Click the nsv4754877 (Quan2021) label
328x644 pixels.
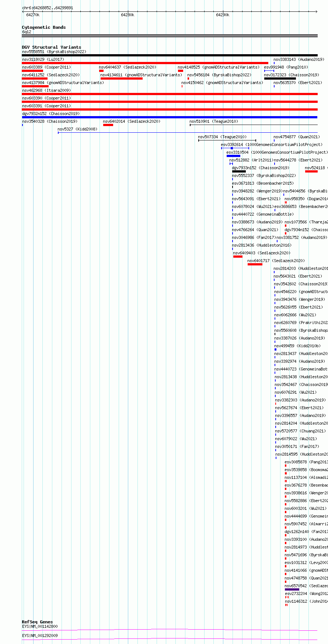[297, 137]
